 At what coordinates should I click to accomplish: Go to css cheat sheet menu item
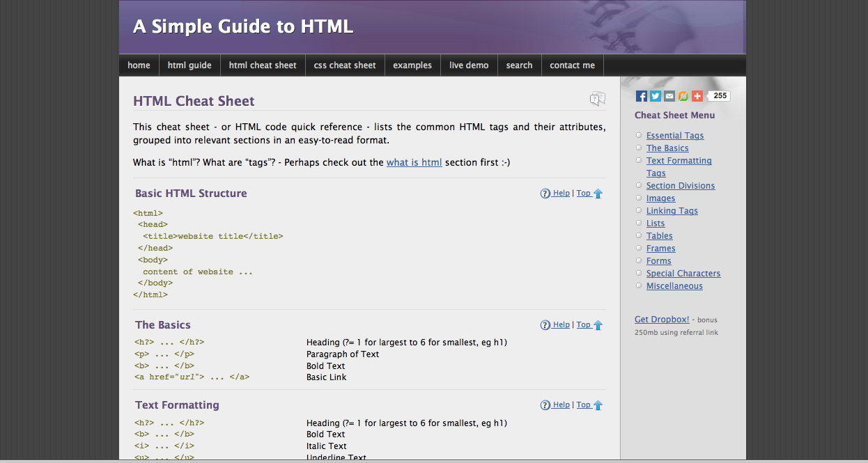coord(345,65)
